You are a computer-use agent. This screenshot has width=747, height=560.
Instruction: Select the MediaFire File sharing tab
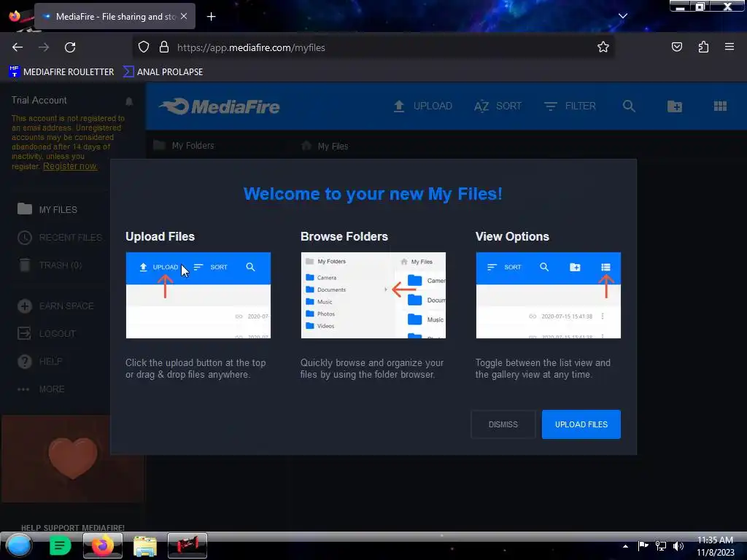point(115,17)
